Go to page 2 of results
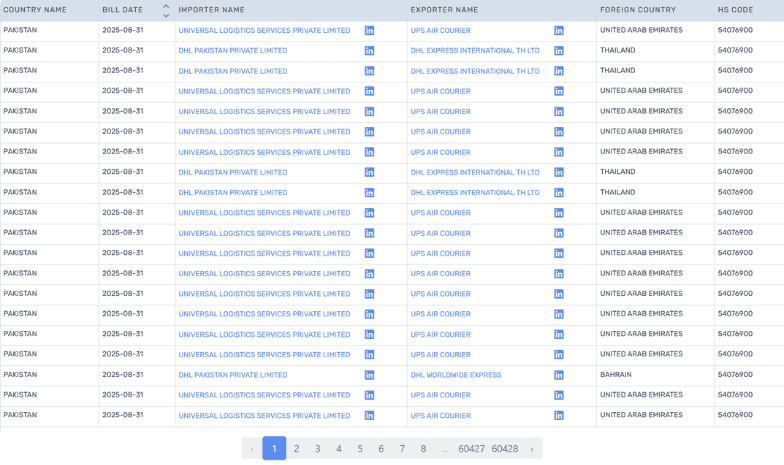Screen dimensions: 784x465 point(296,449)
